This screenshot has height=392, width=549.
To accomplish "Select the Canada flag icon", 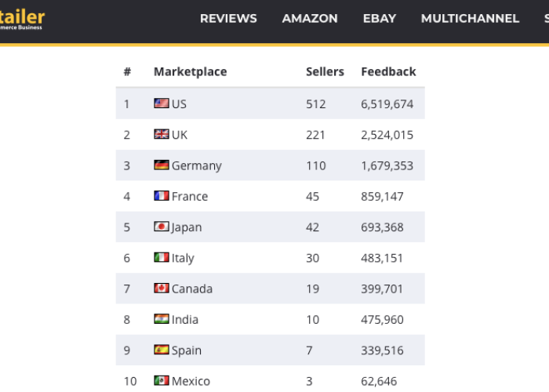I will [162, 288].
